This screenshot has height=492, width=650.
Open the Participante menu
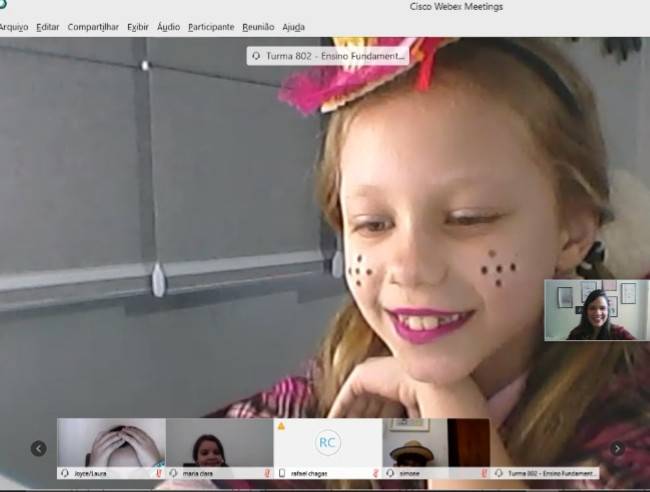coord(211,27)
